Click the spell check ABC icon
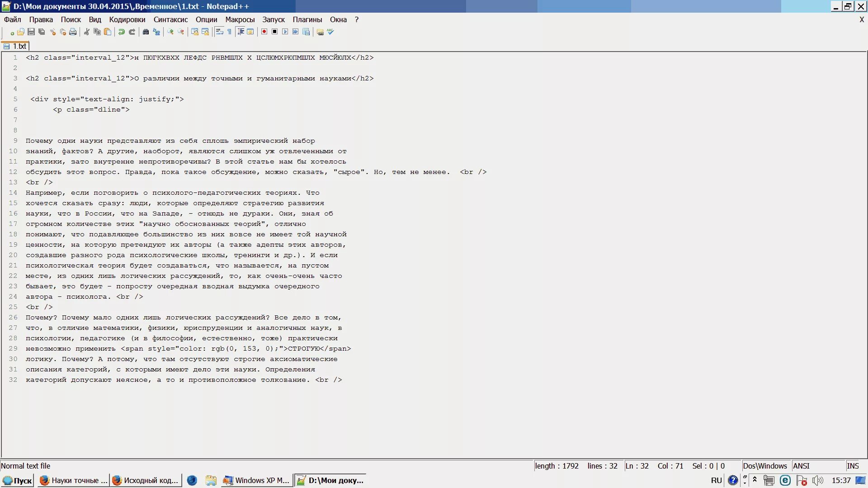Screen dimensions: 868x488 [x=330, y=32]
